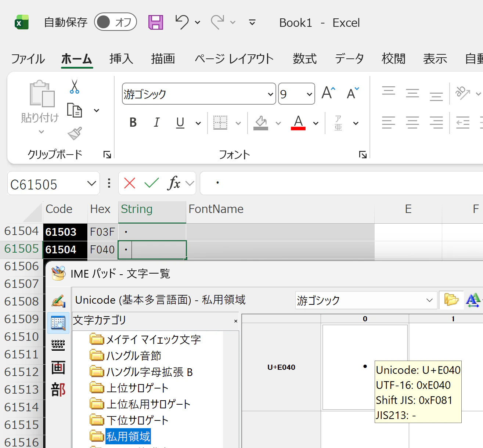The height and width of the screenshot is (448, 483).
Task: Save the workbook with the floppy icon
Action: (x=156, y=22)
